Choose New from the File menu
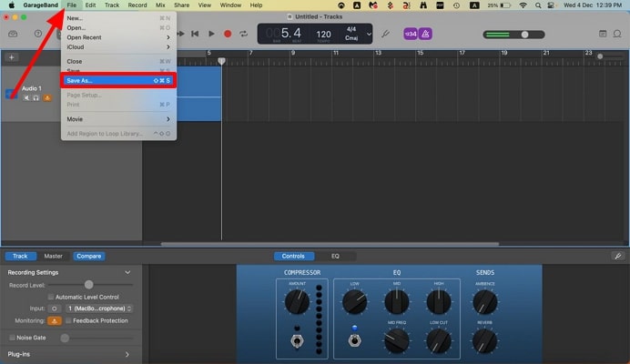This screenshot has width=630, height=364. (x=118, y=18)
